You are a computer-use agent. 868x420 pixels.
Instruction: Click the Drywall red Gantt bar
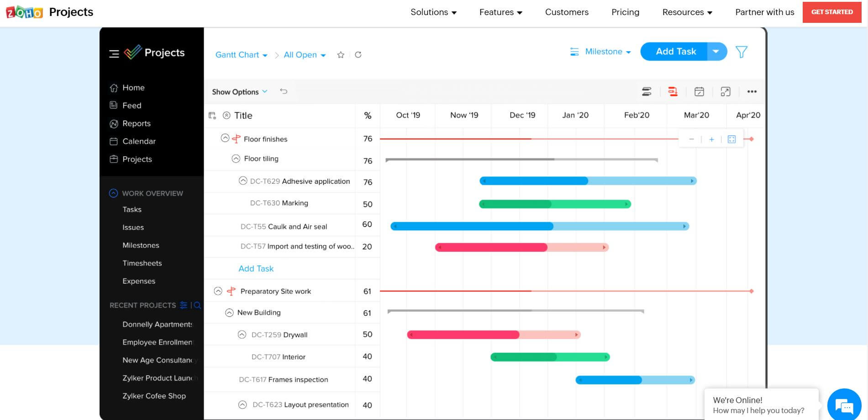click(494, 335)
